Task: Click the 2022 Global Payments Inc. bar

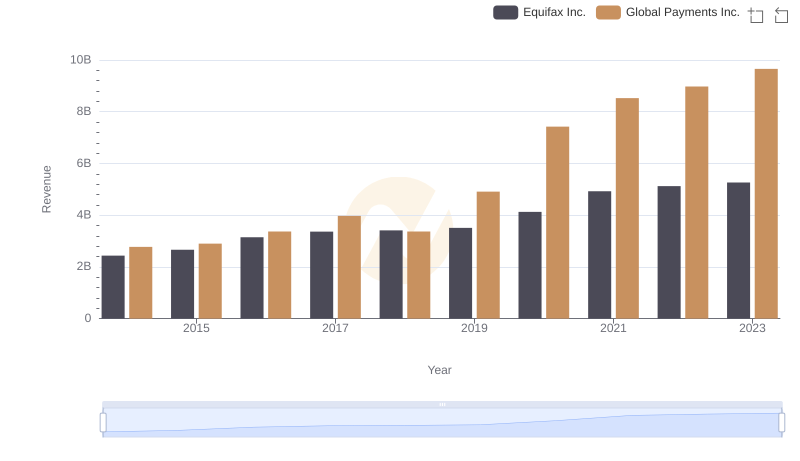Action: point(696,202)
